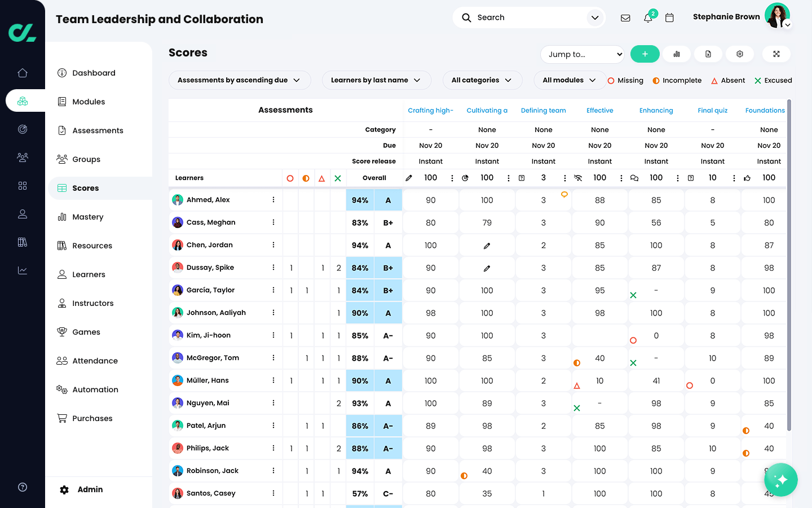Click the sparkle AI assistant button

(x=780, y=480)
